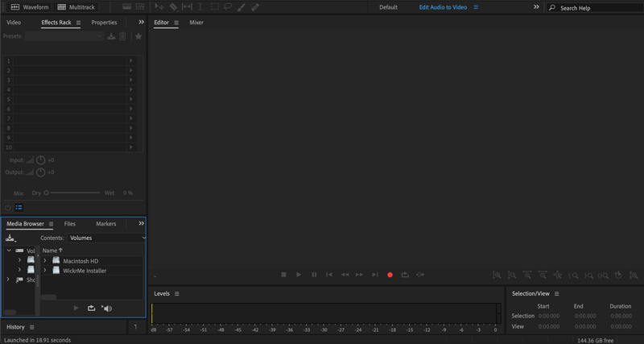The image size is (644, 344).
Task: Open effect slot 5 arrow menu
Action: coord(131,99)
